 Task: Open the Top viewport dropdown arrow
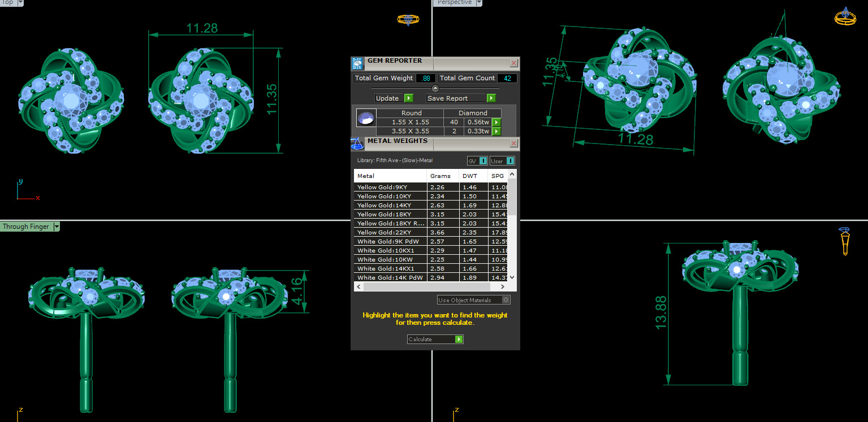(20, 3)
